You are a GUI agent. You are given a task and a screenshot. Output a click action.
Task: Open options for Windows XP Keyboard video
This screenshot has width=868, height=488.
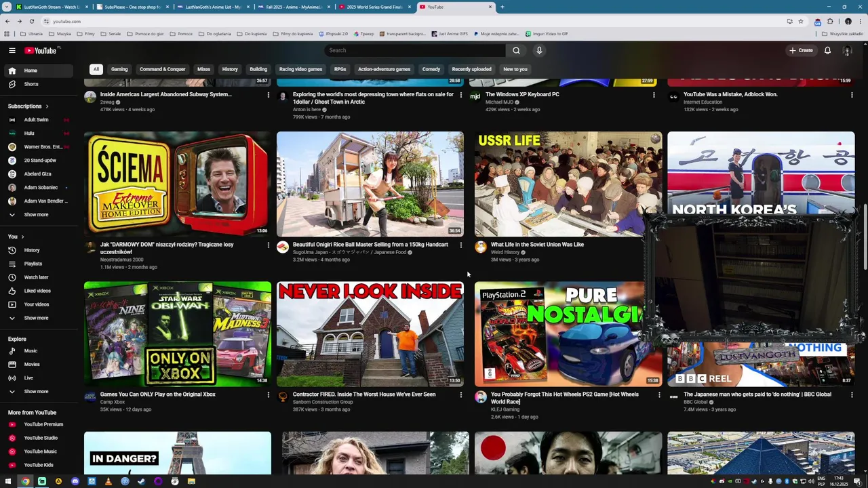point(654,96)
